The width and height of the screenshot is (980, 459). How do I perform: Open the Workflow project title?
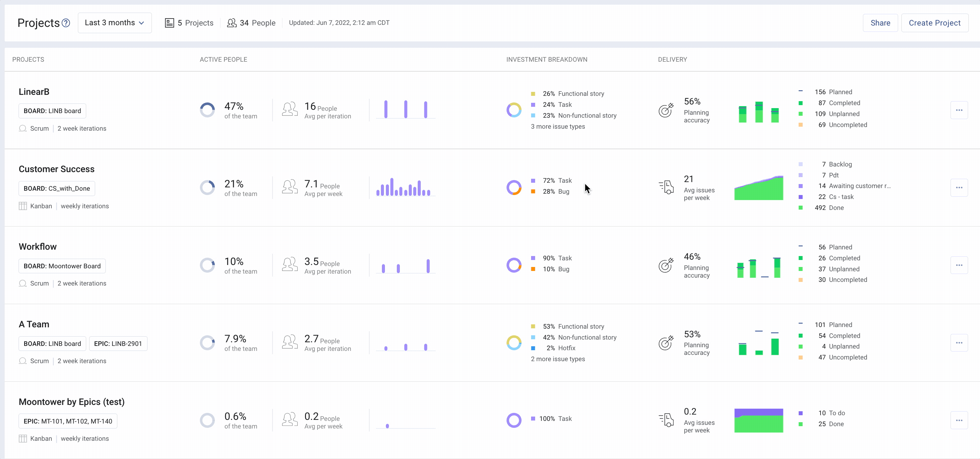pyautogui.click(x=37, y=247)
